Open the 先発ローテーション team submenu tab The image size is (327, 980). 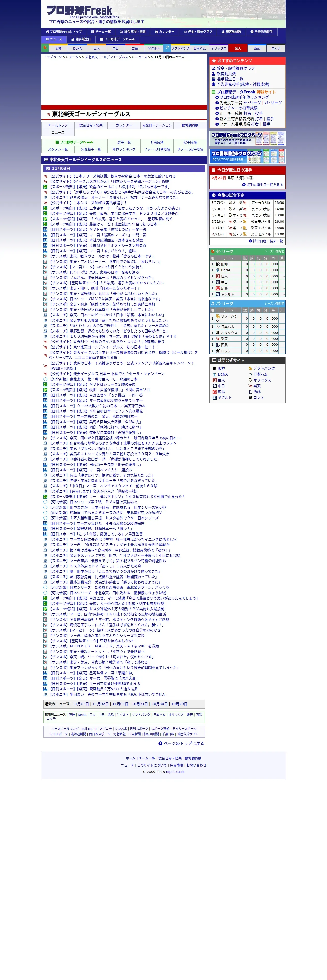click(x=157, y=125)
